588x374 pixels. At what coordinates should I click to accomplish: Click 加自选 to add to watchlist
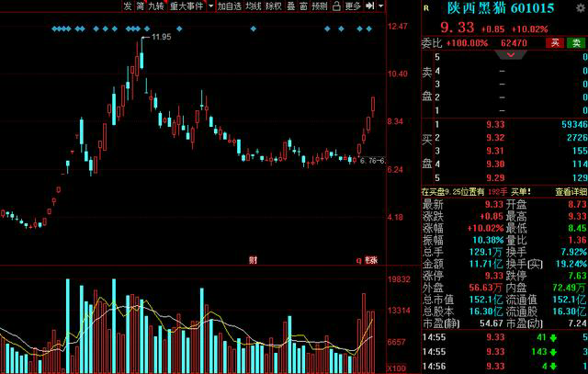point(230,6)
